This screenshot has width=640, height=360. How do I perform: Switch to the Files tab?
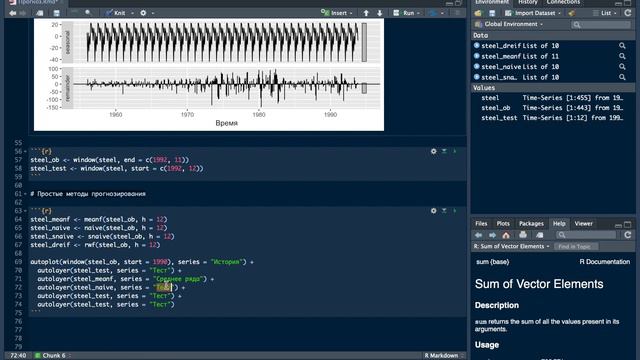coord(481,224)
